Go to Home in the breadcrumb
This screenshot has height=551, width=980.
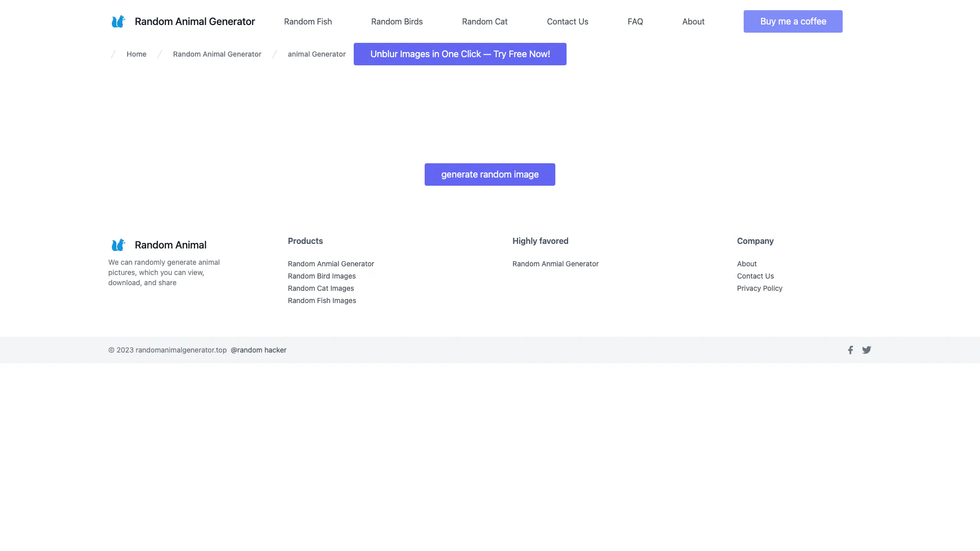click(136, 54)
